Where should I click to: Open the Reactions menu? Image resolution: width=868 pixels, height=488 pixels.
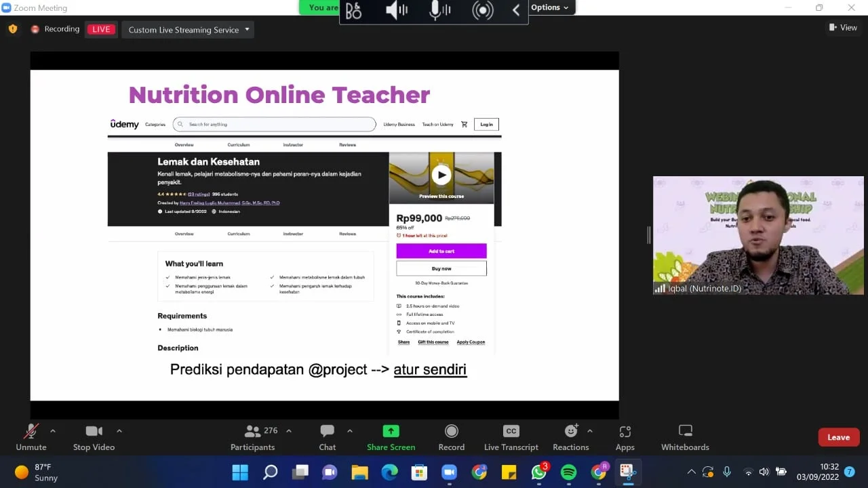pyautogui.click(x=571, y=437)
